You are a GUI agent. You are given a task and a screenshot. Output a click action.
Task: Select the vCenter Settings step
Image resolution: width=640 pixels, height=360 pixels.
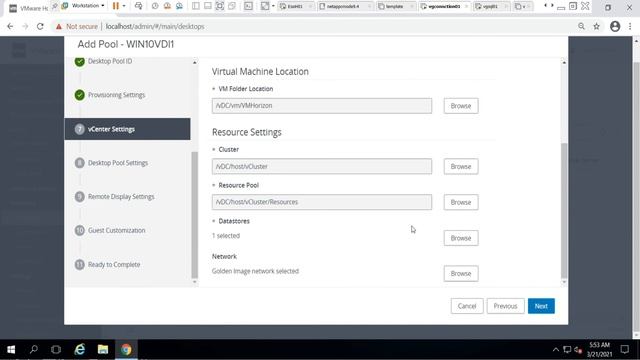tap(127, 129)
